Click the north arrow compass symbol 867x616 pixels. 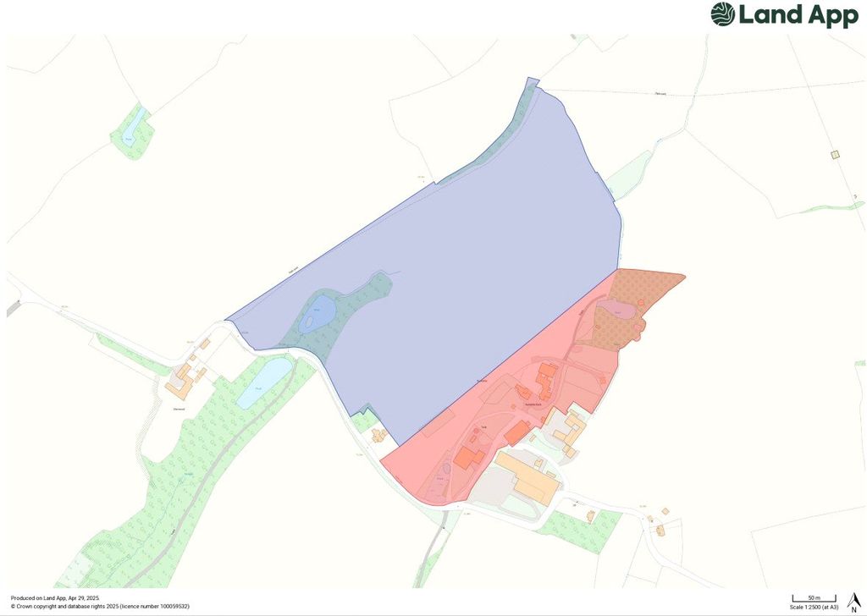pyautogui.click(x=853, y=602)
